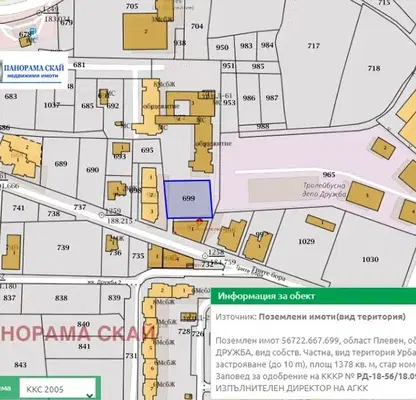Select parcel 717 on the map

pos(313,46)
